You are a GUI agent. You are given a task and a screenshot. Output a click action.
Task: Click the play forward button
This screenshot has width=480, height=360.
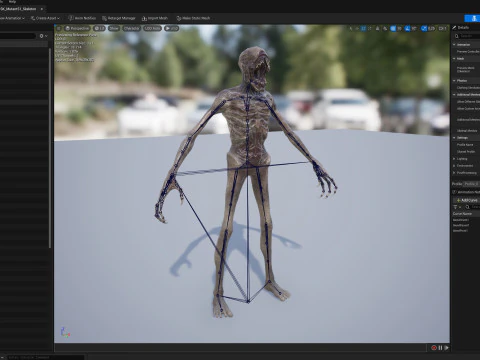446,348
